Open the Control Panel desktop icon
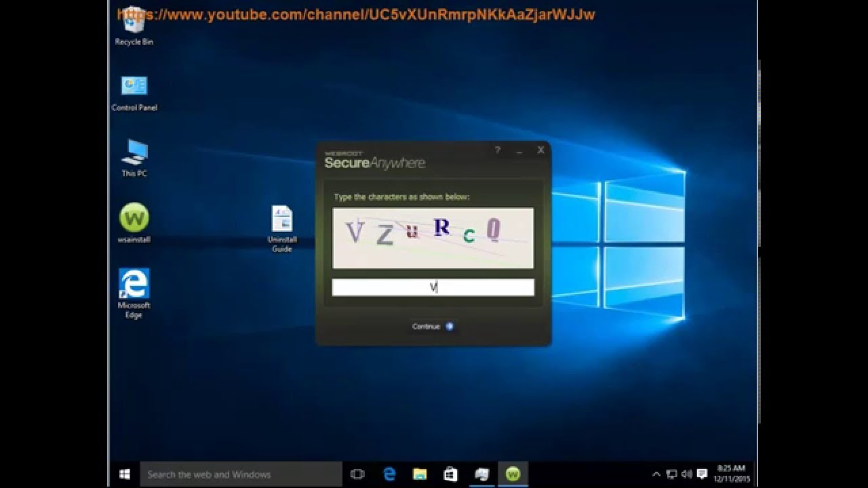The image size is (868, 488). 134,92
